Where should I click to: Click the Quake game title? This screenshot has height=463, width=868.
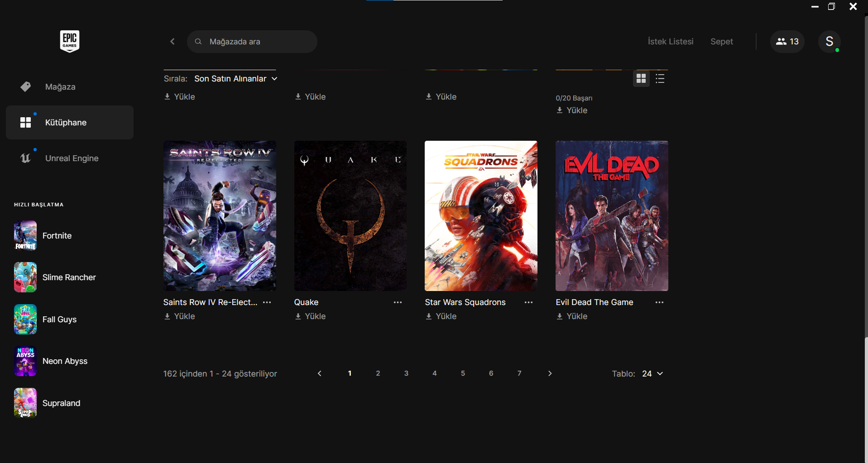(x=306, y=302)
